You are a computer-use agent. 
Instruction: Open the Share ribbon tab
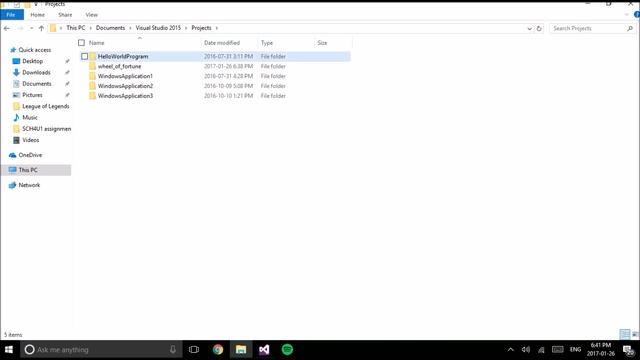point(65,15)
